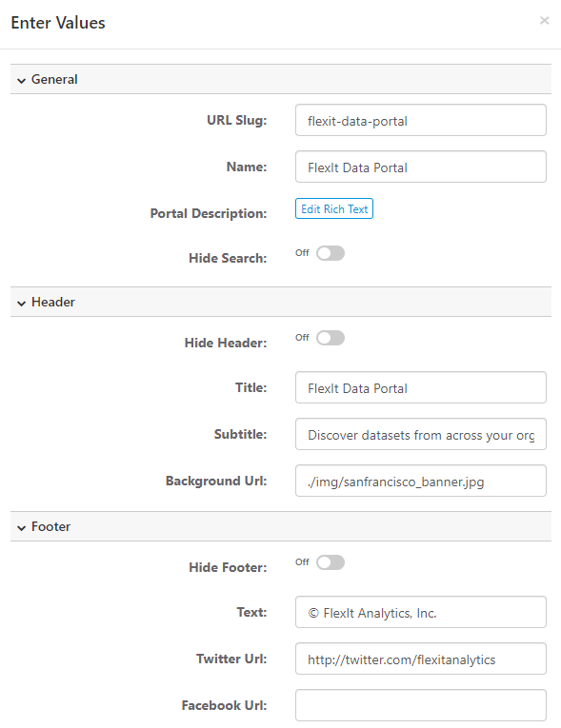Click into the URL Slug field

point(421,120)
